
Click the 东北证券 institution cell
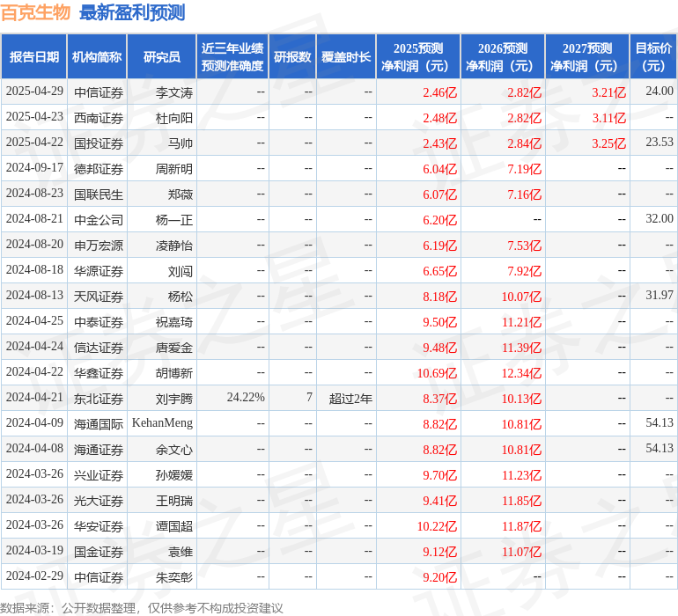click(x=99, y=398)
